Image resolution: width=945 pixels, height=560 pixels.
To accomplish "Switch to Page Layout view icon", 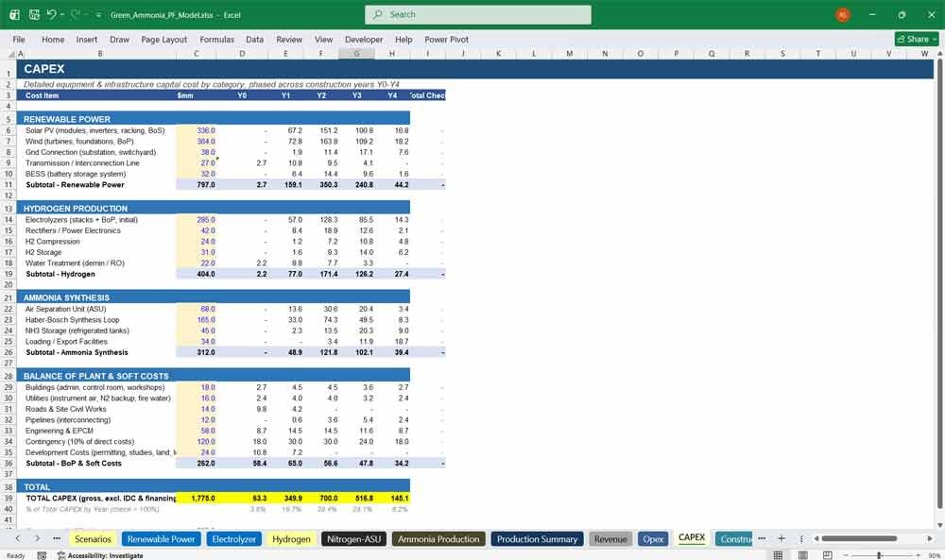I will (x=802, y=555).
